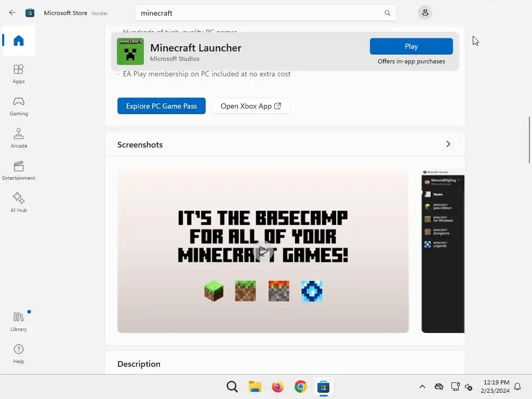The width and height of the screenshot is (532, 399).
Task: Expand Screenshots with the chevron arrow
Action: pos(448,144)
